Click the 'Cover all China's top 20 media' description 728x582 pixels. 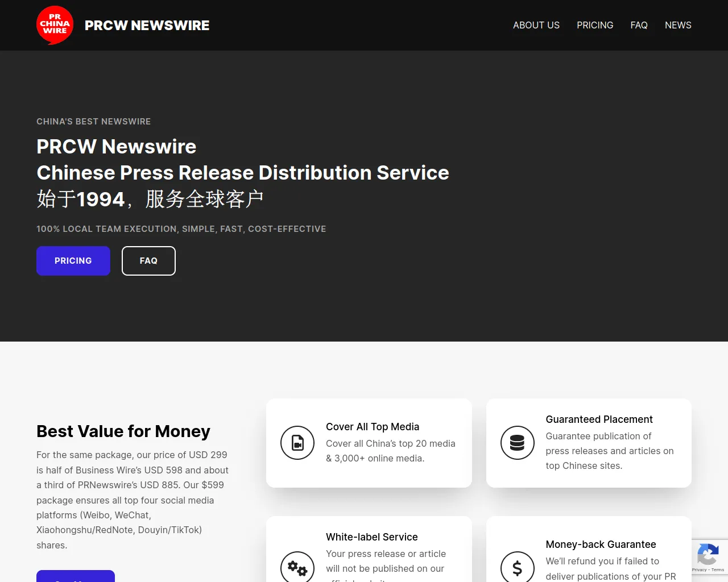[391, 451]
